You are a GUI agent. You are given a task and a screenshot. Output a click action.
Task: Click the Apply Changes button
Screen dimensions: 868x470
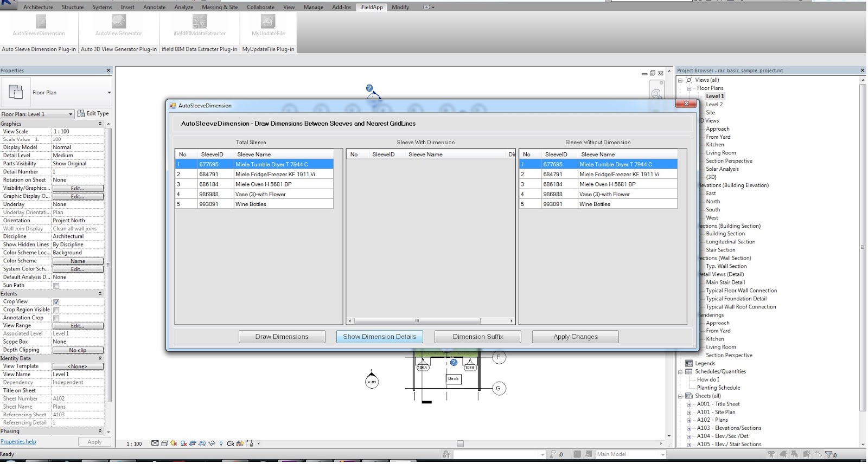coord(576,337)
